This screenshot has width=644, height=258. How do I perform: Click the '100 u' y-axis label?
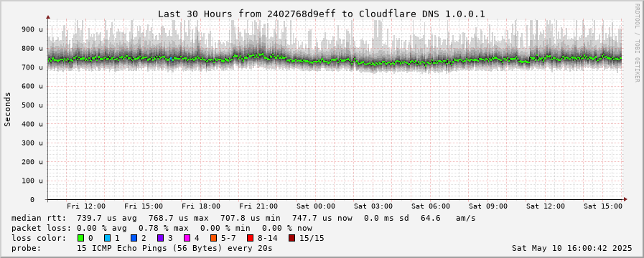(x=32, y=181)
